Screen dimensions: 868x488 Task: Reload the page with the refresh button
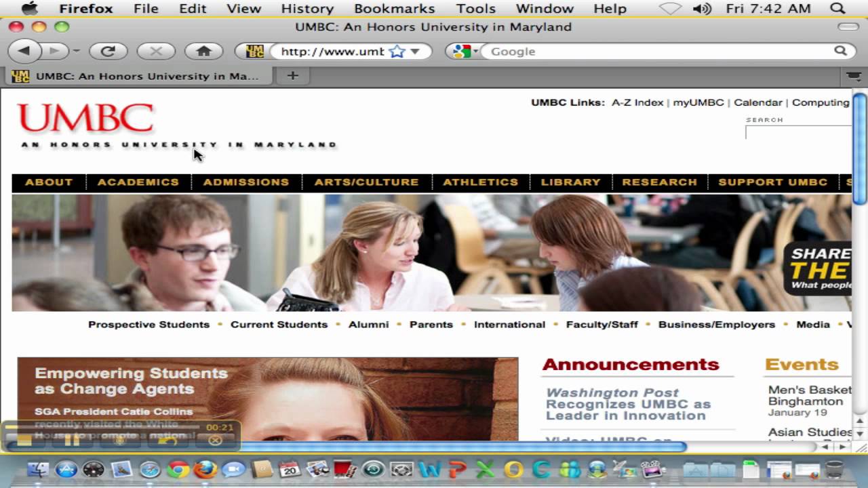coord(108,51)
